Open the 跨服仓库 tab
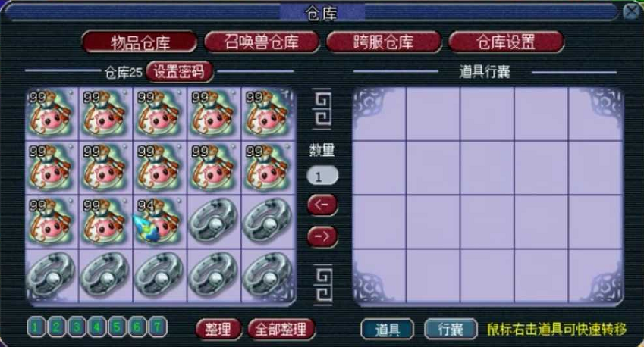This screenshot has height=347, width=644. tap(384, 42)
